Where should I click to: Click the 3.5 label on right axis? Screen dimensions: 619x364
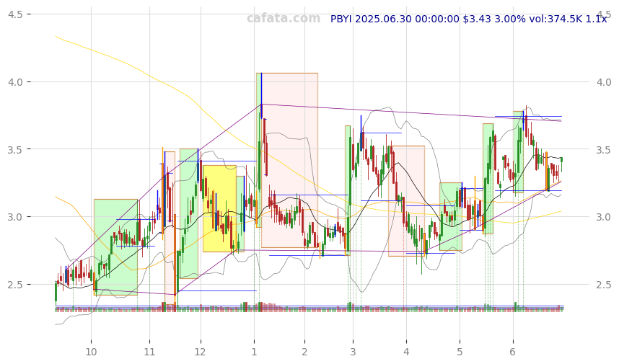tap(604, 149)
